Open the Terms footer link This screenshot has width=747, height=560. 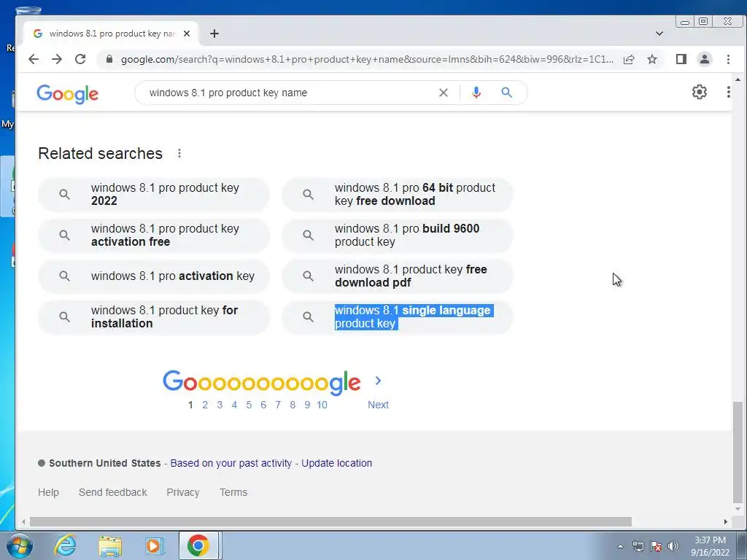click(233, 492)
